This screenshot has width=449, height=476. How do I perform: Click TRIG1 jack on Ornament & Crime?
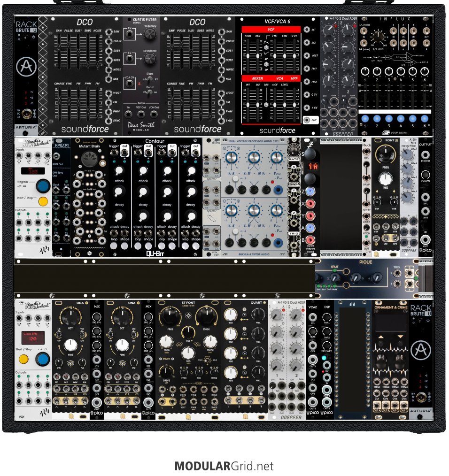click(377, 382)
